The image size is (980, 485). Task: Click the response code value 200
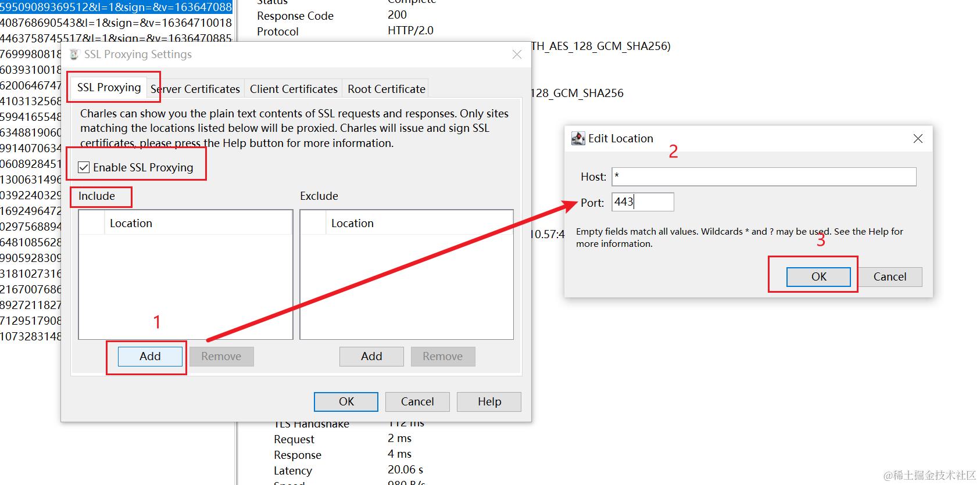click(398, 15)
